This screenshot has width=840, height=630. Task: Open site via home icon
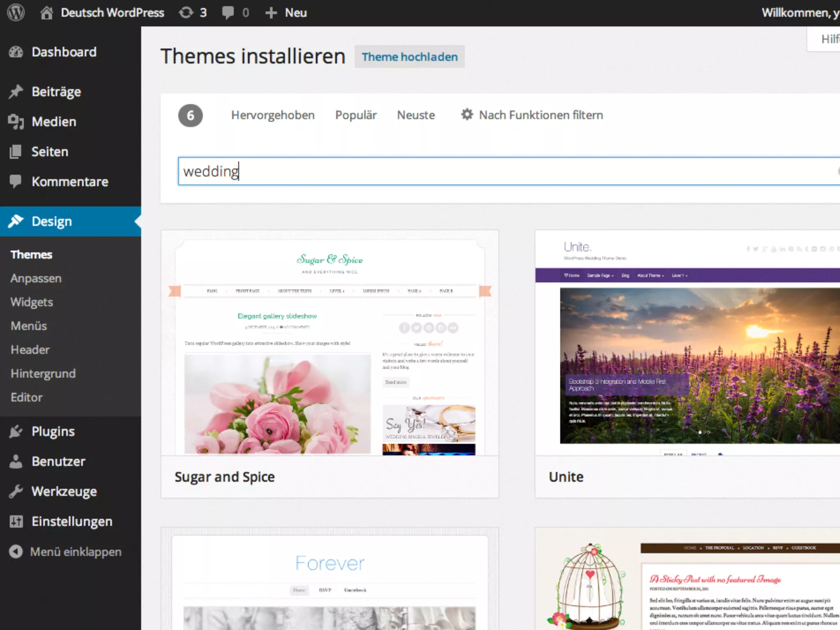46,13
